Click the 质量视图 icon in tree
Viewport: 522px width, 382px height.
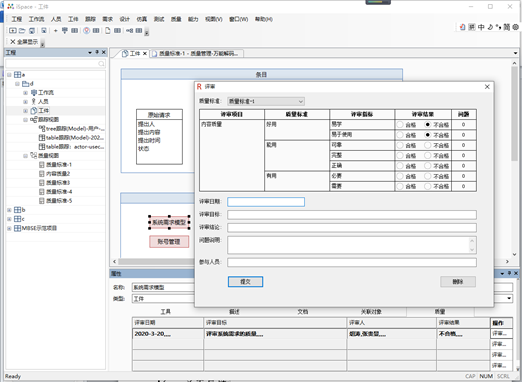[x=33, y=155]
